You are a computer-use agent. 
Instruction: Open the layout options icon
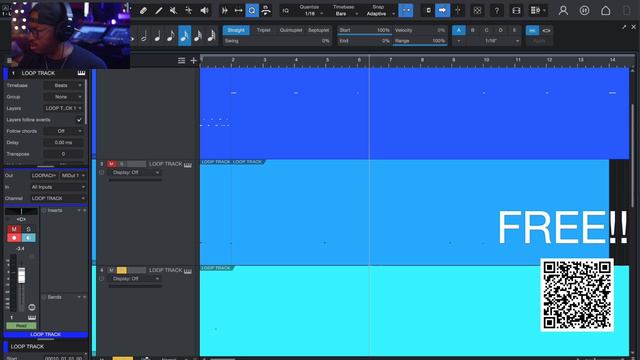tap(538, 11)
